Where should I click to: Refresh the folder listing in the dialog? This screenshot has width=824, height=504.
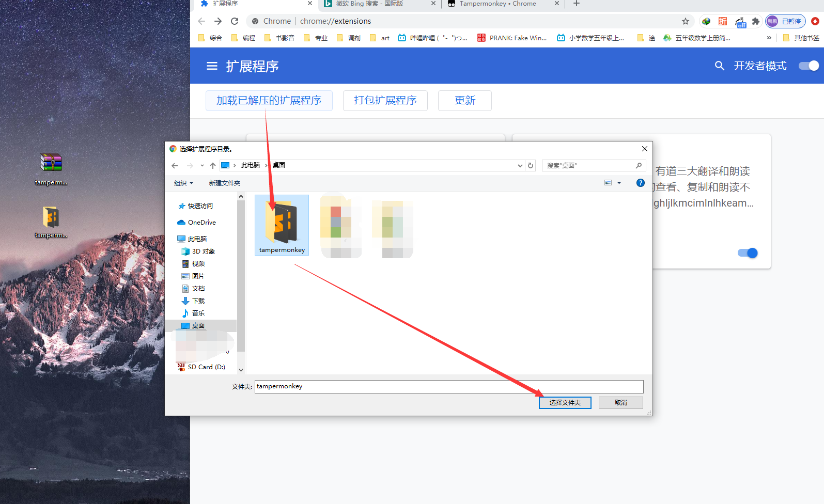click(531, 165)
